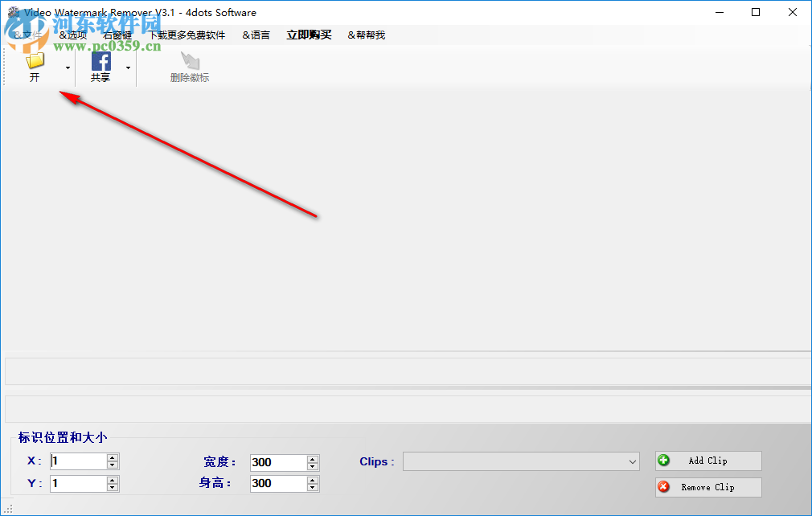Click the Remove Clip button
Image resolution: width=812 pixels, height=516 pixels.
tap(707, 487)
